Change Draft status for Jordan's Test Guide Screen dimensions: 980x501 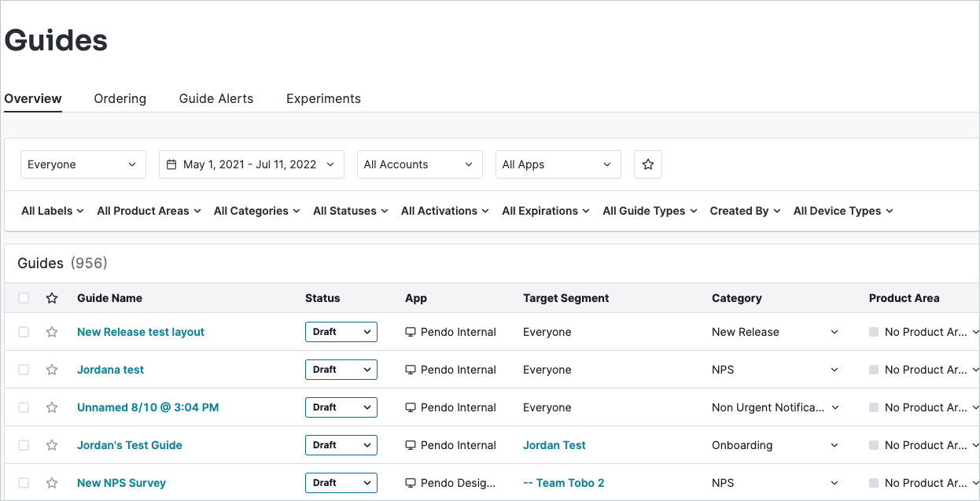[x=341, y=445]
